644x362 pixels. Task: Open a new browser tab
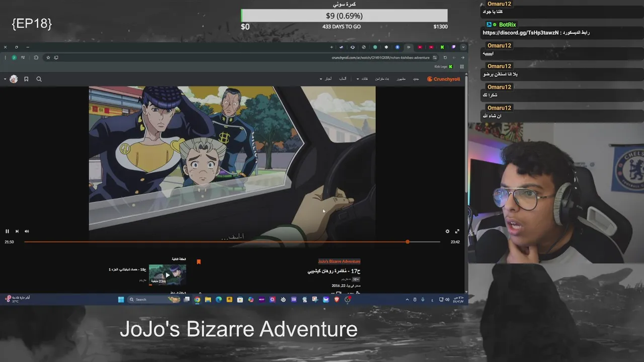click(332, 47)
